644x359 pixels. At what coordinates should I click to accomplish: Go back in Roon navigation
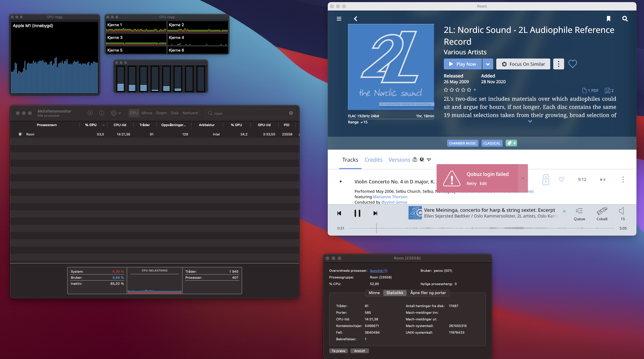[356, 19]
